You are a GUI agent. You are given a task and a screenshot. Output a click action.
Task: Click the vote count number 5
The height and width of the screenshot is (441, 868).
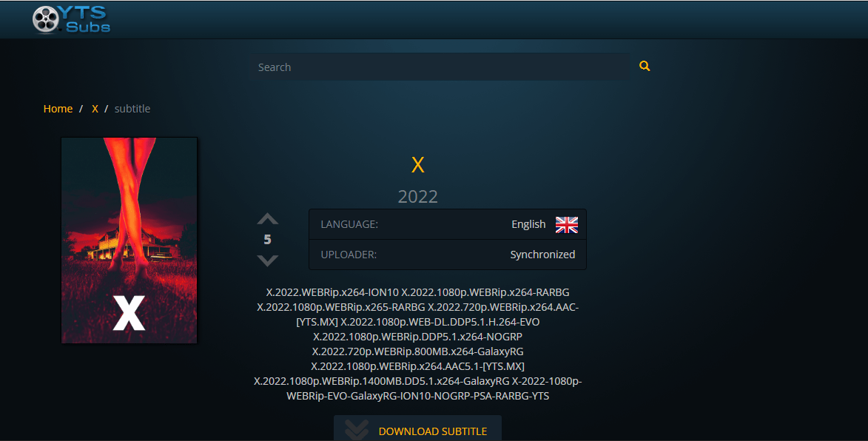coord(267,240)
